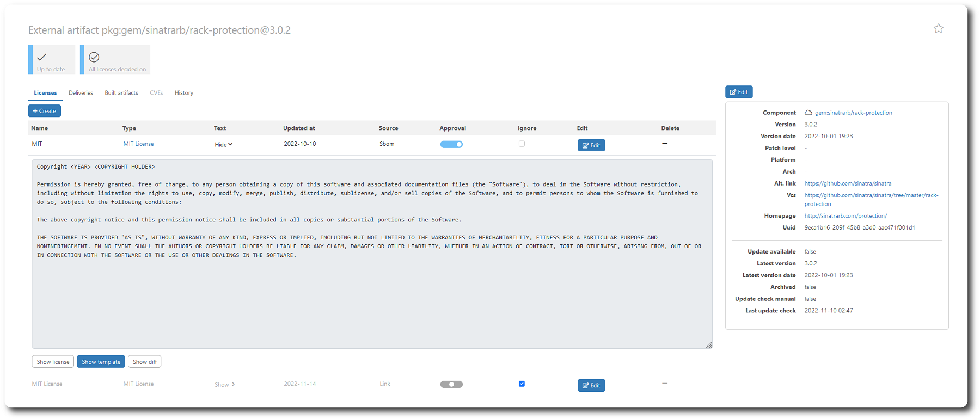The height and width of the screenshot is (420, 980).
Task: Edit the MIT Sbom license row
Action: pyautogui.click(x=591, y=145)
